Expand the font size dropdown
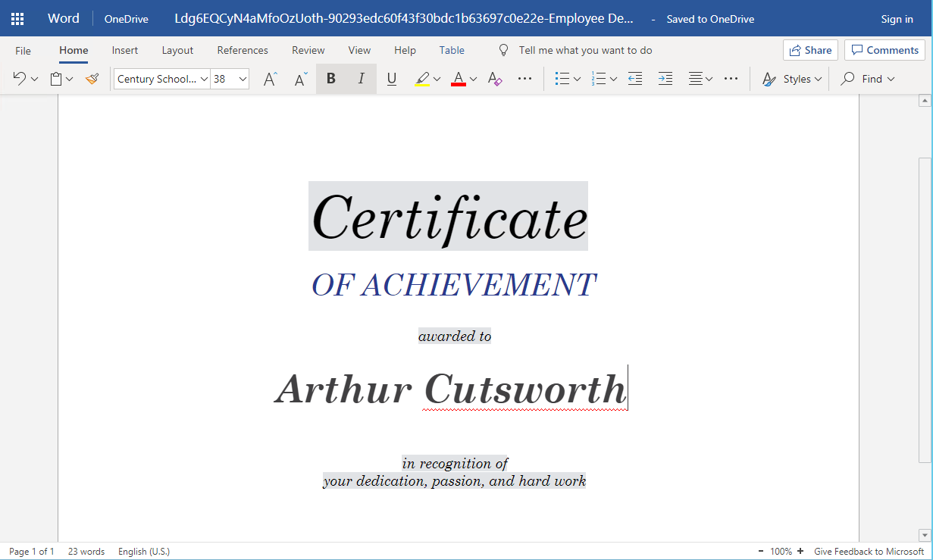The height and width of the screenshot is (560, 933). point(243,79)
